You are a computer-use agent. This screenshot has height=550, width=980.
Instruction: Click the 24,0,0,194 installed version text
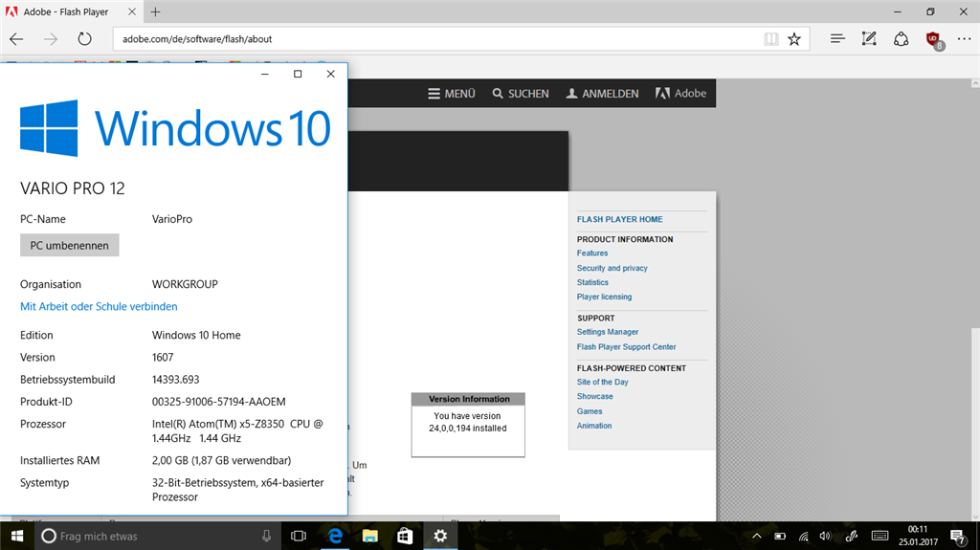click(x=467, y=429)
